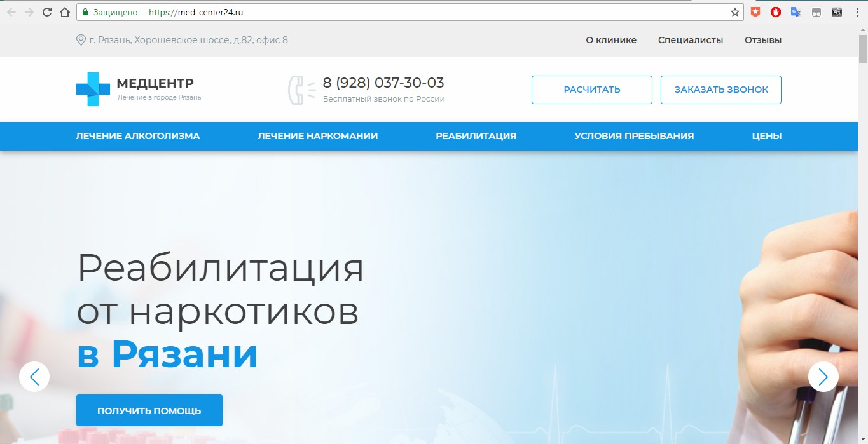Open 'УСЛОВИЯ ПРЕБЫВАНИЯ' menu item

point(634,136)
